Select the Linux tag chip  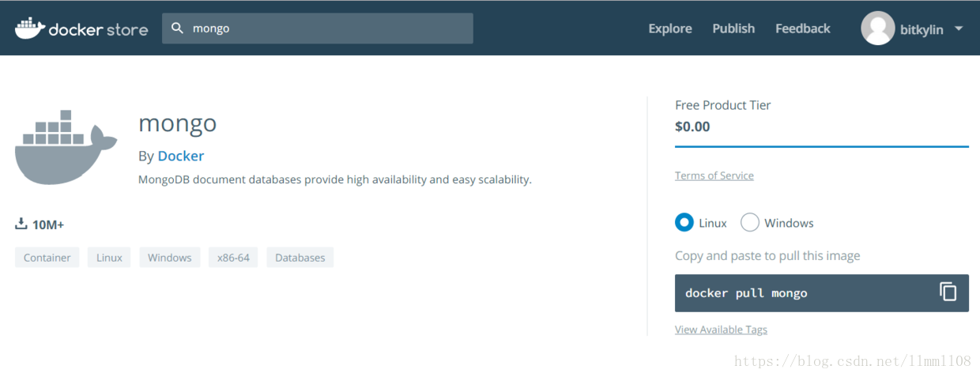click(x=109, y=258)
